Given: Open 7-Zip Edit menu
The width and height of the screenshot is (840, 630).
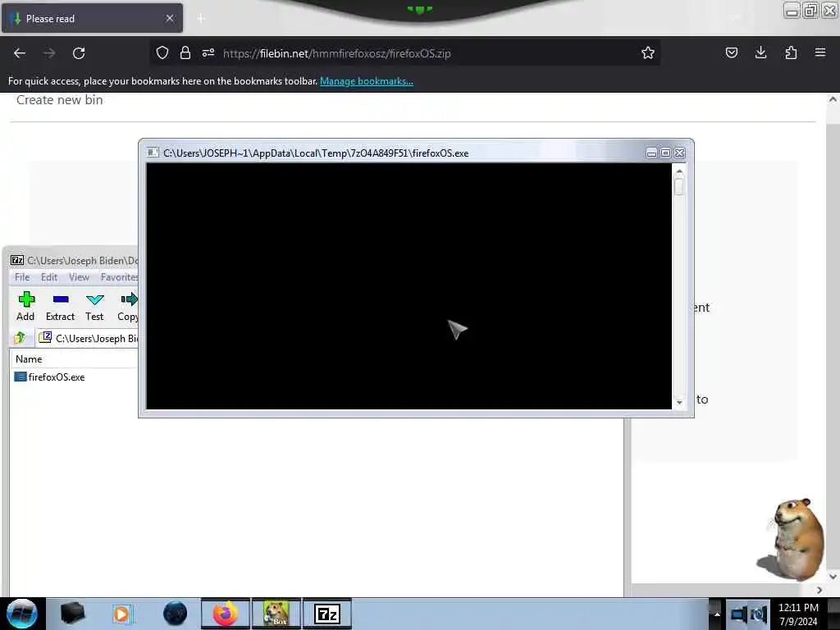Looking at the screenshot, I should tap(48, 277).
